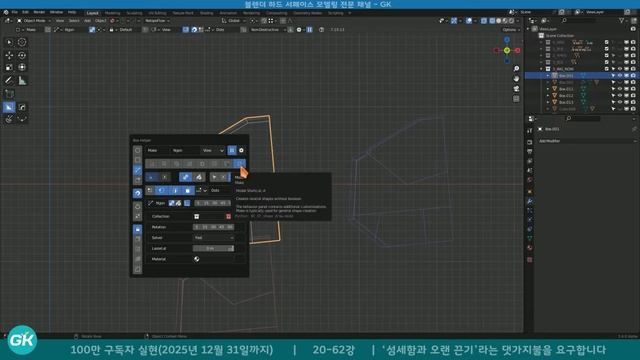This screenshot has width=640, height=360.
Task: Click the blue grid icon in popup header
Action: click(x=232, y=151)
